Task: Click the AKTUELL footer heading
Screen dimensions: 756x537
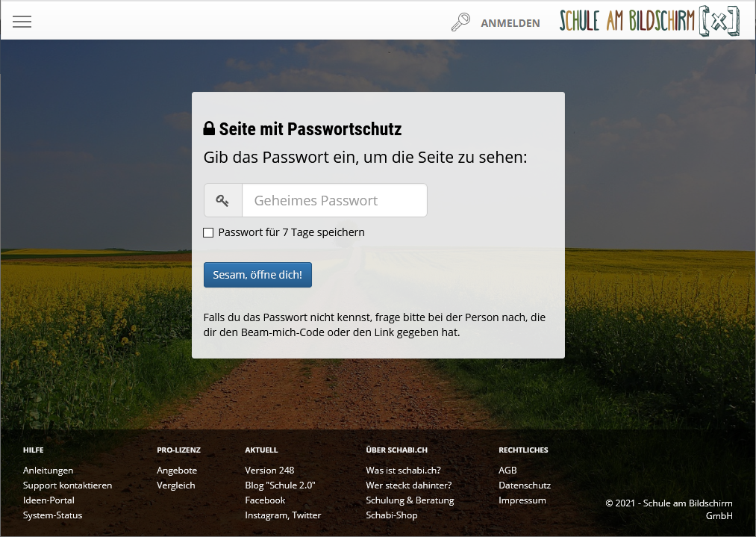Action: [261, 450]
